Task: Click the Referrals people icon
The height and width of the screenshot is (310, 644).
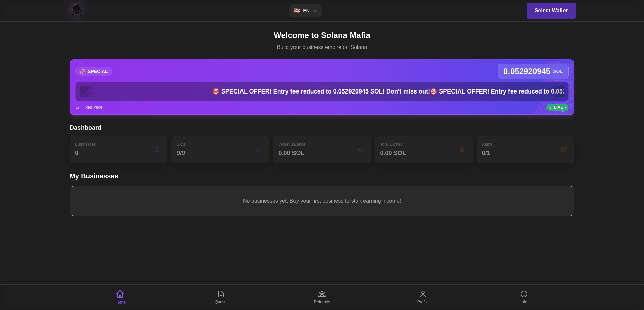Action: point(322,293)
